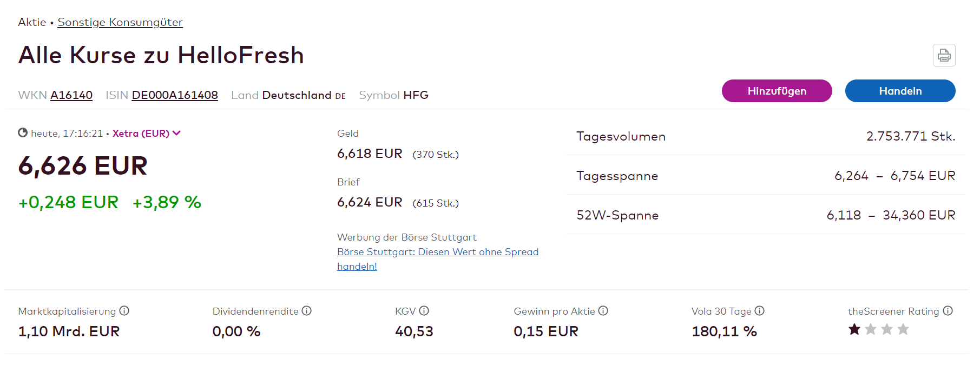
Task: Click the Gewinn pro Aktie info icon
Action: coord(603,311)
